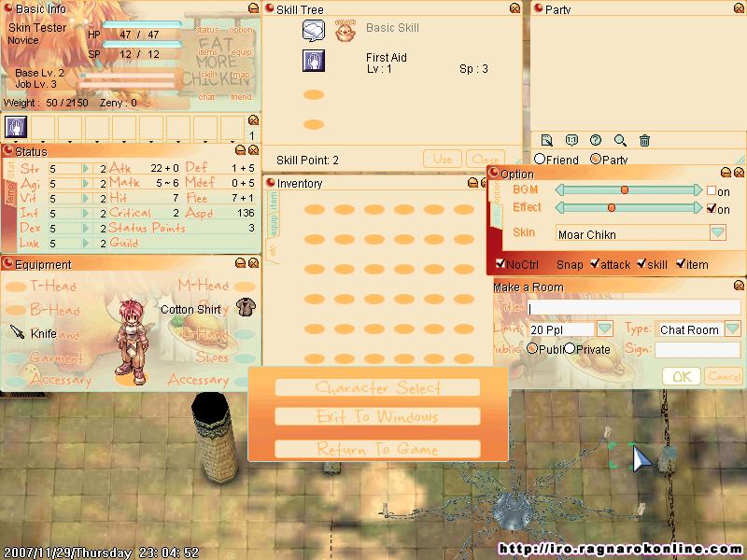The image size is (747, 560).
Task: Confirm Make a Room with OK
Action: point(682,376)
